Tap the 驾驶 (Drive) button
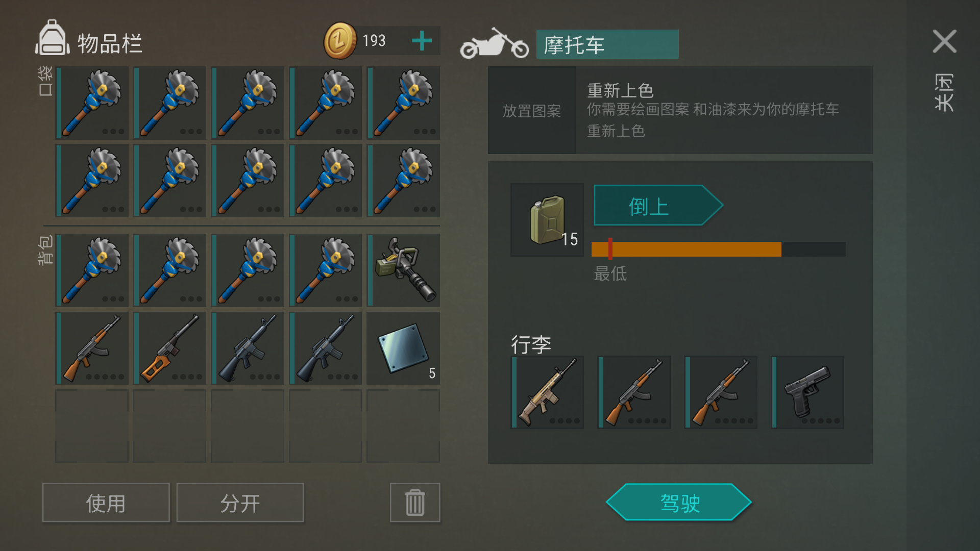This screenshot has width=980, height=551. point(679,503)
